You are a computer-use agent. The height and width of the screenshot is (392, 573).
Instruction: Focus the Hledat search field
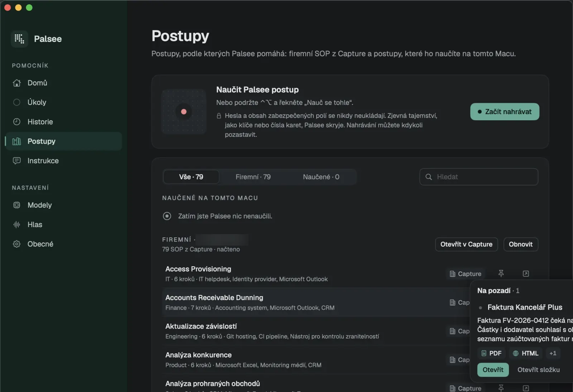(479, 177)
